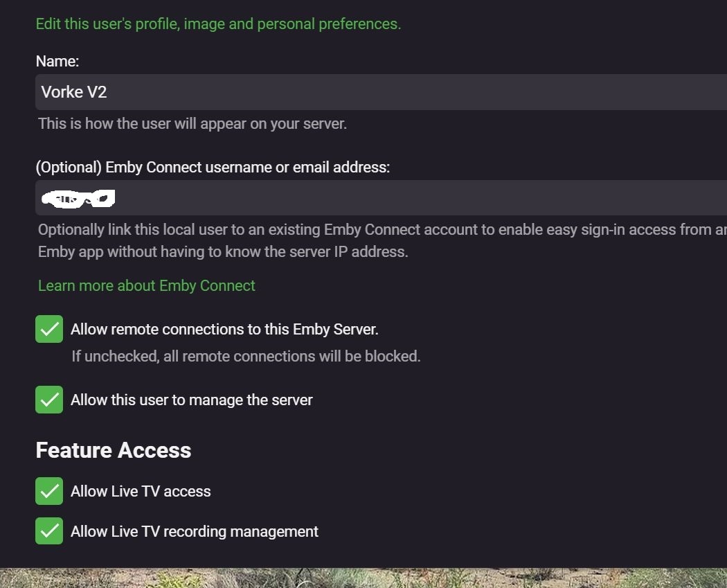This screenshot has height=588, width=727.
Task: Click the grassy background photo strip
Action: [x=363, y=578]
